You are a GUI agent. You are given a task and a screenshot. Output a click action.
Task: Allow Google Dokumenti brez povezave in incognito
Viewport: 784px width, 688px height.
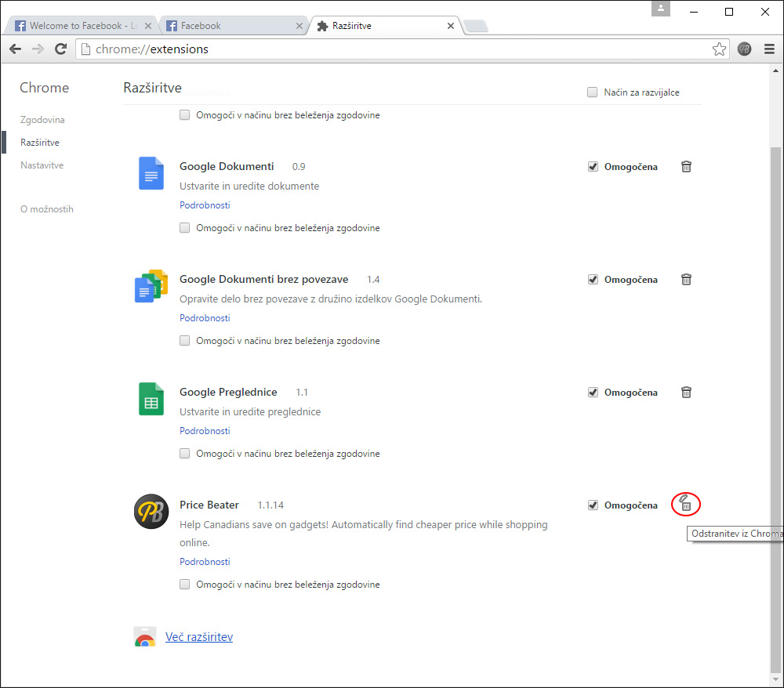tap(184, 341)
